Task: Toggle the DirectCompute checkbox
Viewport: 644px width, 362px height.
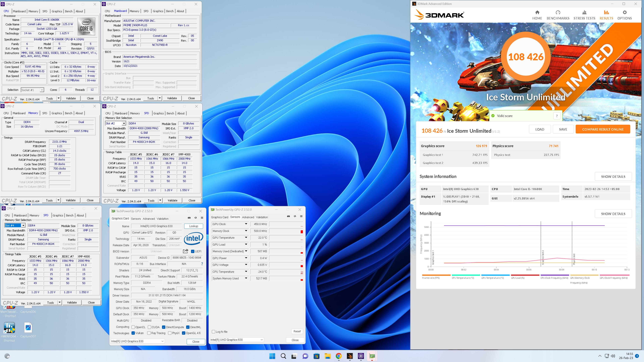Action: (164, 327)
